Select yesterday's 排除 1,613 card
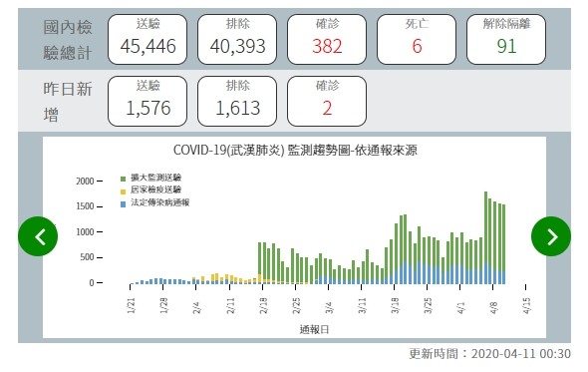This screenshot has height=372, width=588. [237, 101]
